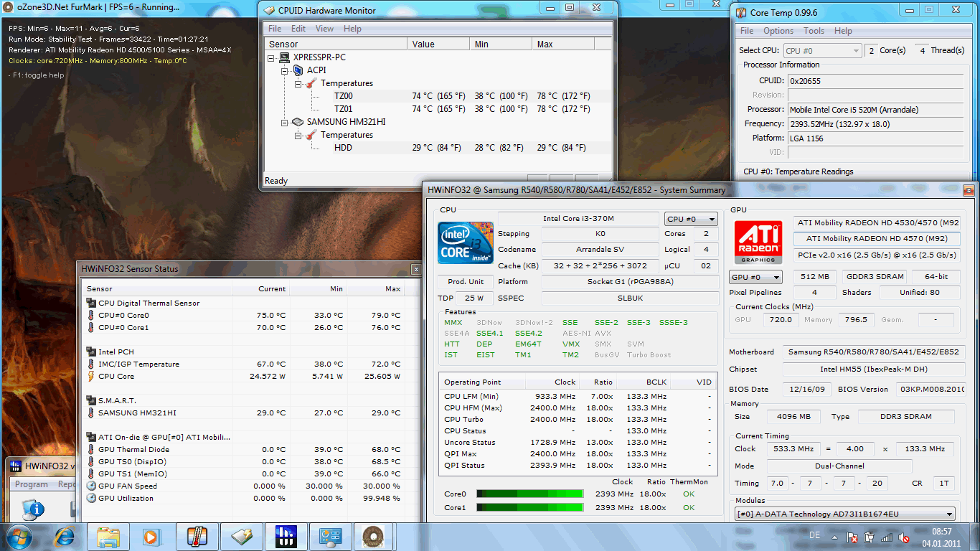Collapse the ACPI tree node
The height and width of the screenshot is (551, 980).
click(x=284, y=70)
